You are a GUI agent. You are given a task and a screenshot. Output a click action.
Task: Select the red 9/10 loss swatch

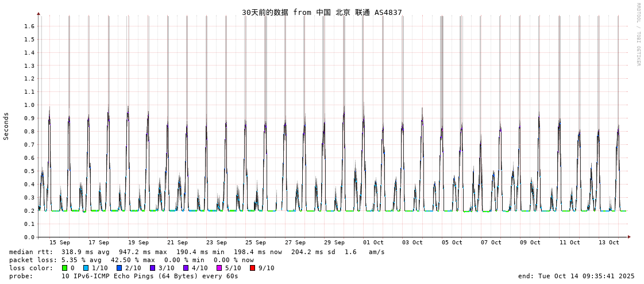(253, 268)
